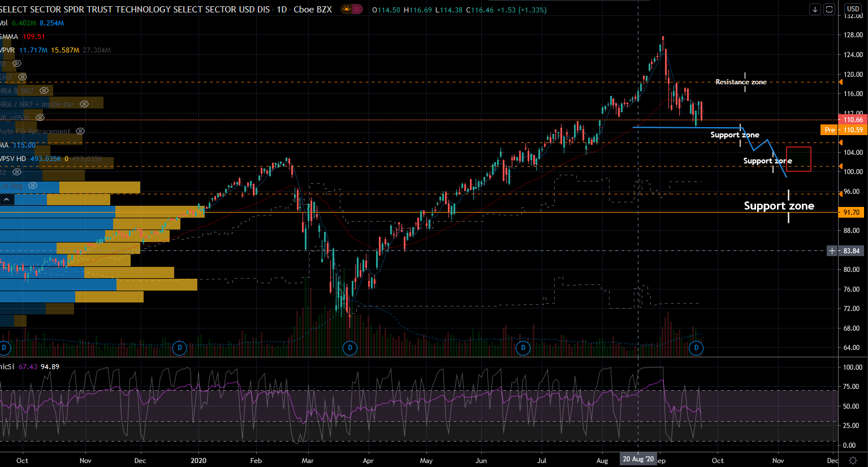The width and height of the screenshot is (868, 467).
Task: Click the VPVR value 15.587M
Action: [x=65, y=50]
